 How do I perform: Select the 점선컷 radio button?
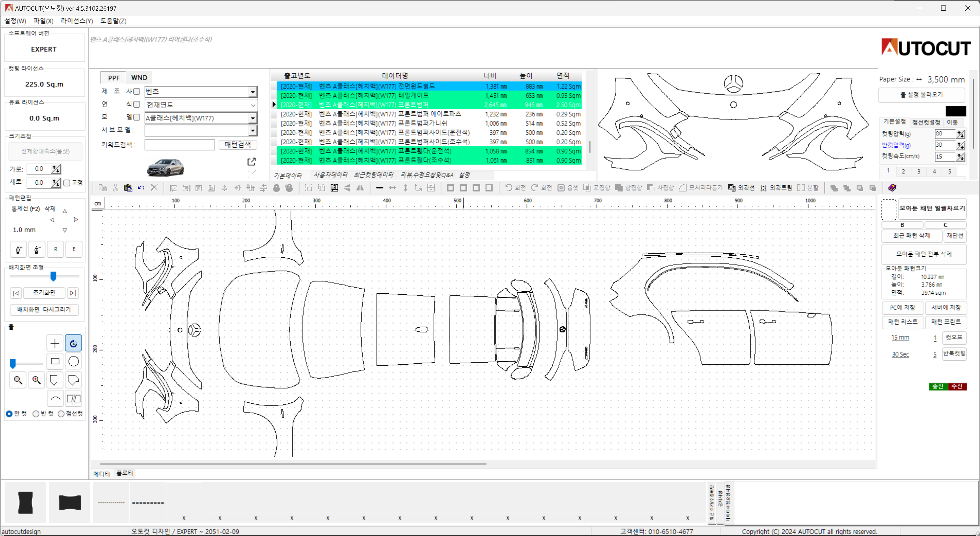(61, 414)
